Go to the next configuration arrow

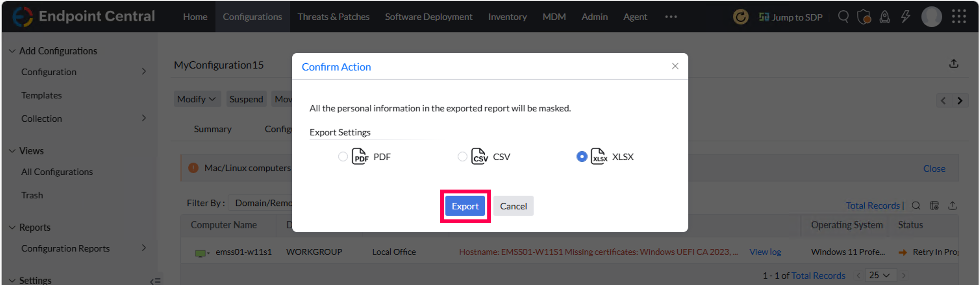coord(960,101)
